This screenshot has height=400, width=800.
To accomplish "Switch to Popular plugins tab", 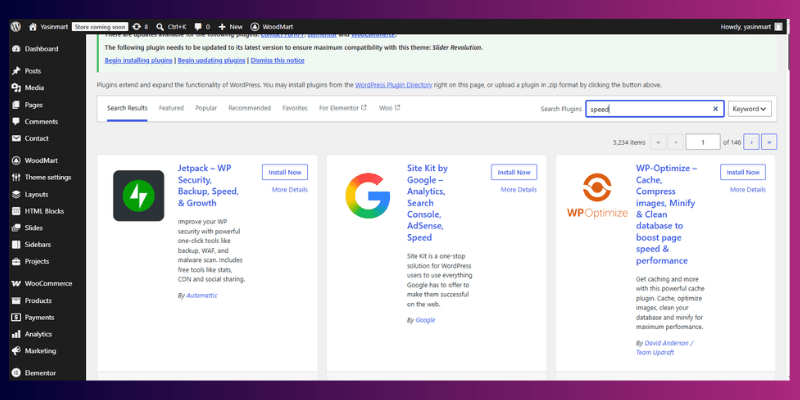I will [x=206, y=108].
